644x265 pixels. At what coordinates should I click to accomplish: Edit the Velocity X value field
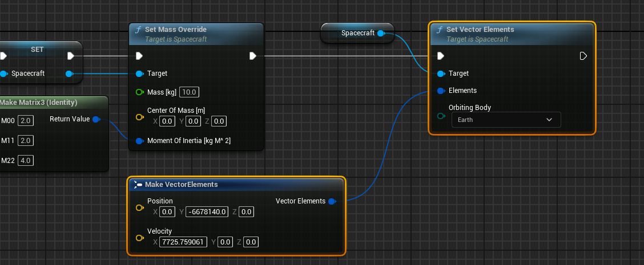(x=182, y=242)
